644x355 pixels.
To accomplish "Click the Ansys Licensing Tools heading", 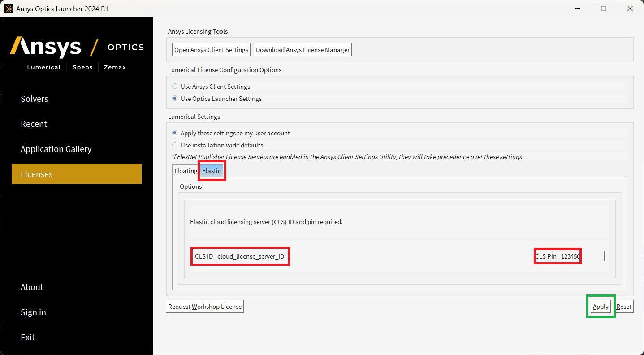I will 198,31.
